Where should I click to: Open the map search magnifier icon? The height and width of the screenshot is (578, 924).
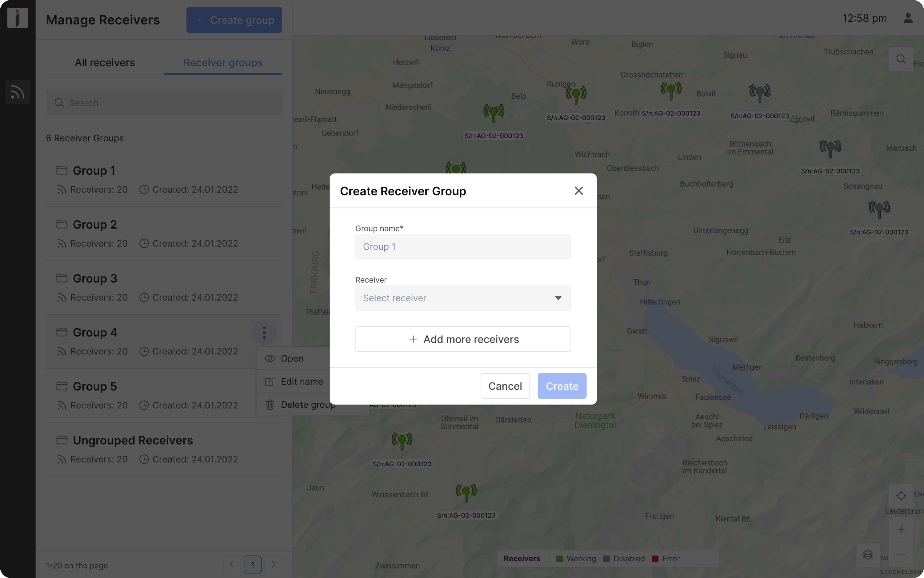pos(901,59)
